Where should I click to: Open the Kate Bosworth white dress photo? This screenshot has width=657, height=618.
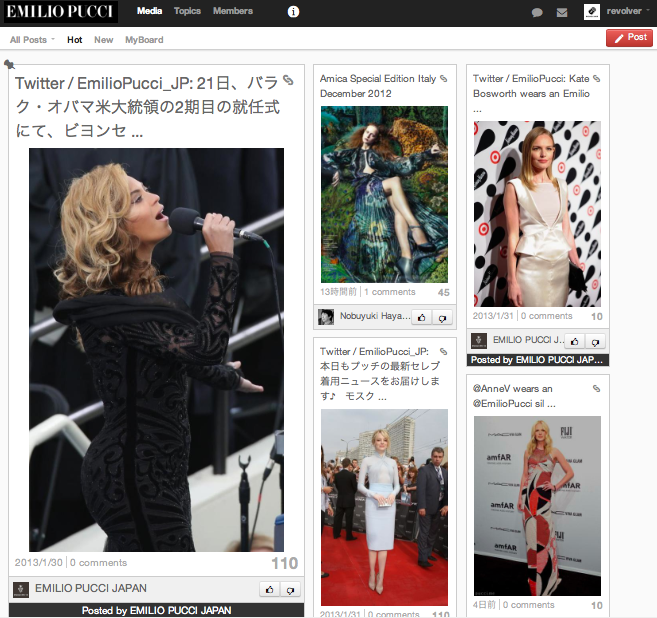click(537, 214)
